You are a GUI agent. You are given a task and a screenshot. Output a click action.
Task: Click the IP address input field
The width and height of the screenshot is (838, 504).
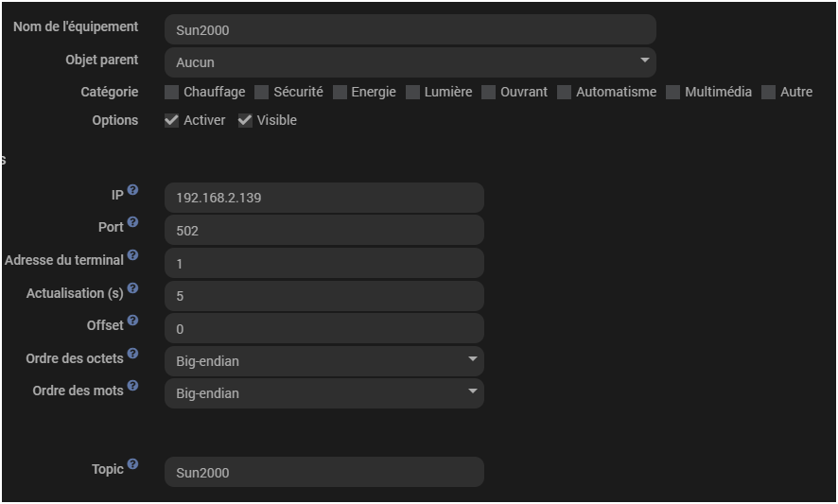[x=323, y=199]
